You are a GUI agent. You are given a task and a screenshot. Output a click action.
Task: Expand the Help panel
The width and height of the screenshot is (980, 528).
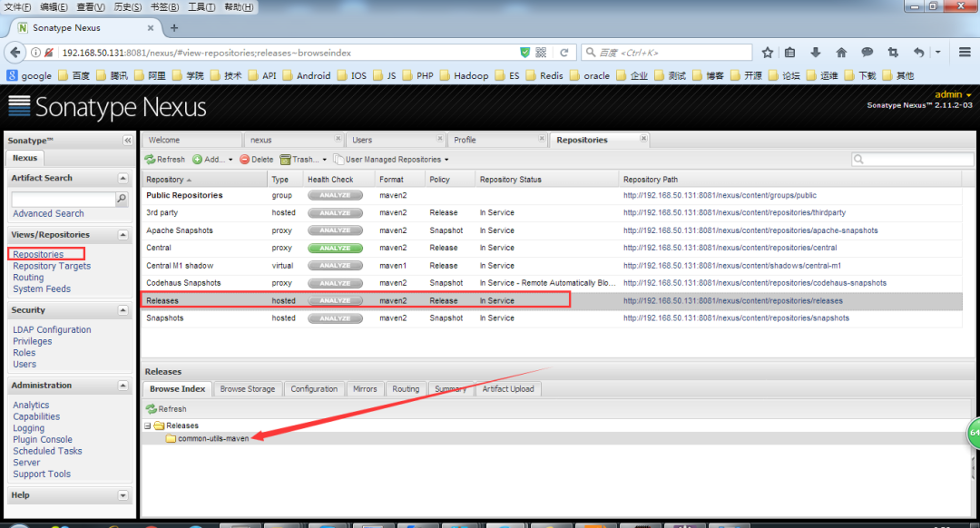[123, 495]
